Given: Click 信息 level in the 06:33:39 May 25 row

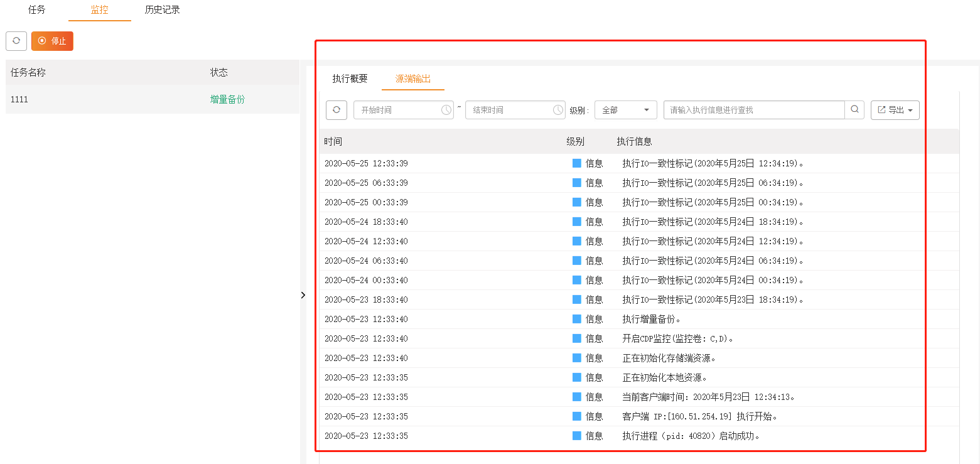Looking at the screenshot, I should click(x=594, y=183).
